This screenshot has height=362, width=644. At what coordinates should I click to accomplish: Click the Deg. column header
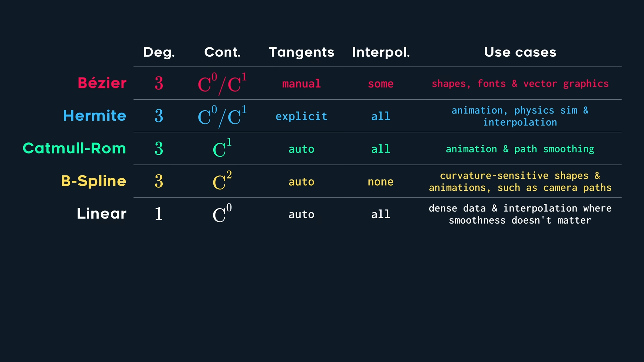point(159,52)
